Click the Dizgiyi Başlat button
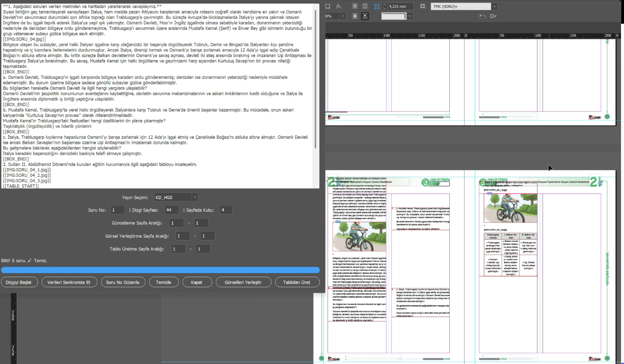 pos(19,282)
